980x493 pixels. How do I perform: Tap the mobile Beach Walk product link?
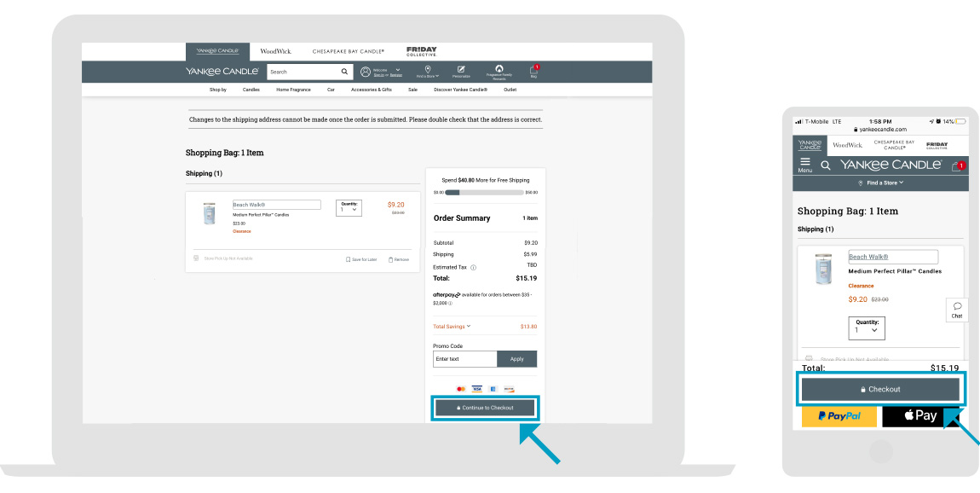(x=868, y=257)
